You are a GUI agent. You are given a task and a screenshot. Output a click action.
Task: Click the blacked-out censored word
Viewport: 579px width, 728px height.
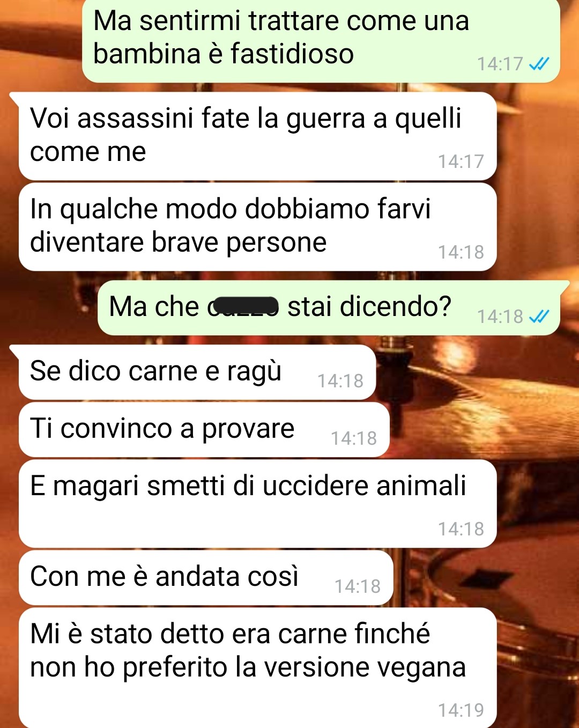244,306
